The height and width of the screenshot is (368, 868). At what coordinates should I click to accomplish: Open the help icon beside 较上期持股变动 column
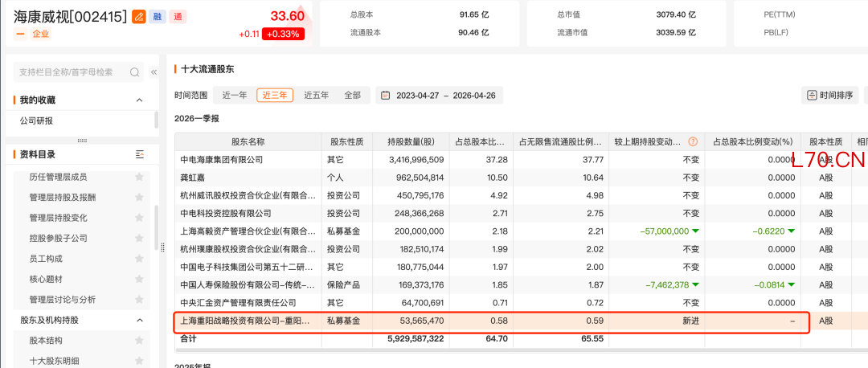point(693,141)
